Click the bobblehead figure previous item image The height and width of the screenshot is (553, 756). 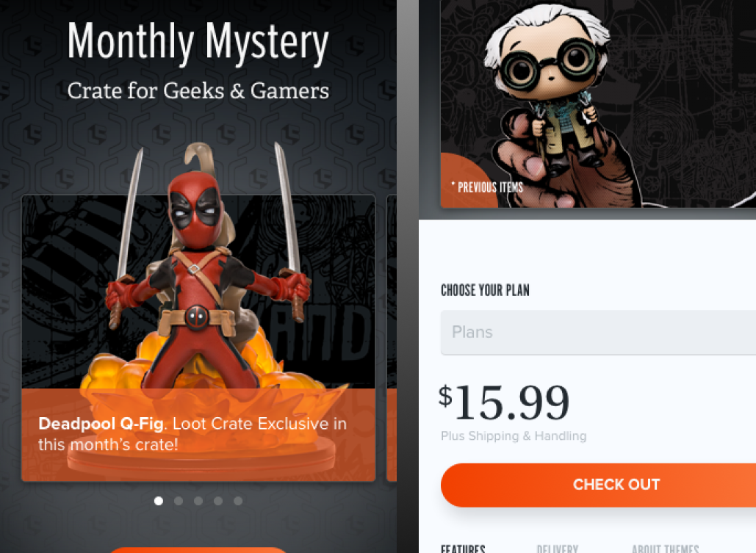tap(598, 104)
